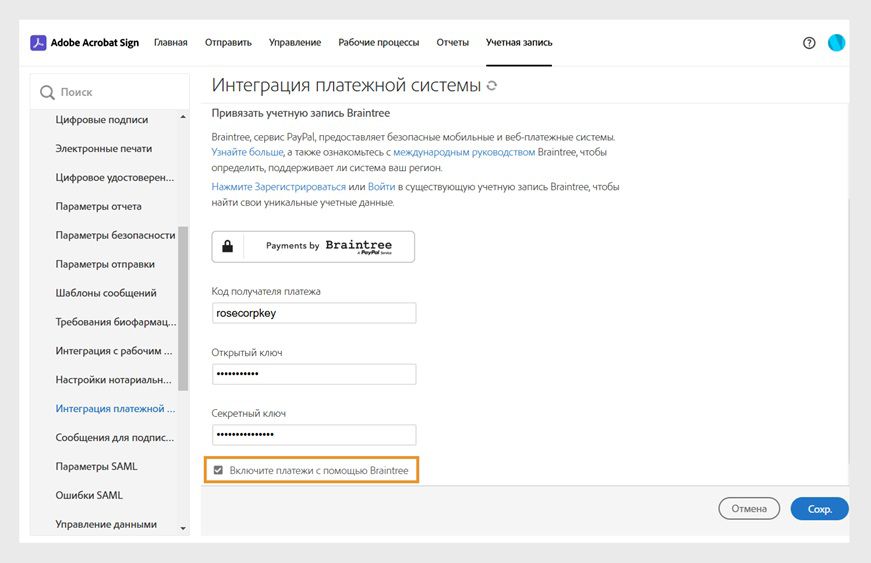This screenshot has width=871, height=563.
Task: Click the sidebar scroll down arrow
Action: (183, 529)
